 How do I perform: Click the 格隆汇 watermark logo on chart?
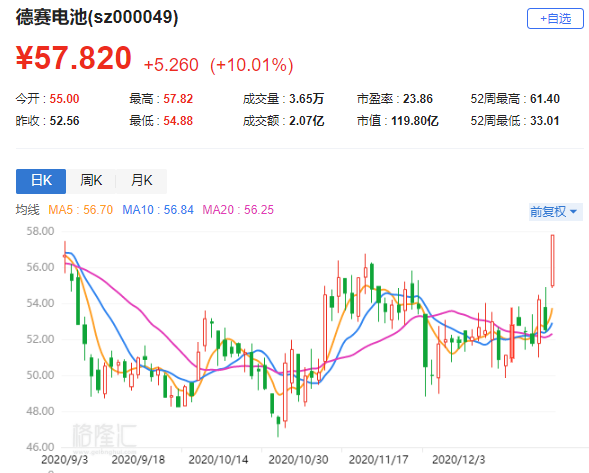104,438
